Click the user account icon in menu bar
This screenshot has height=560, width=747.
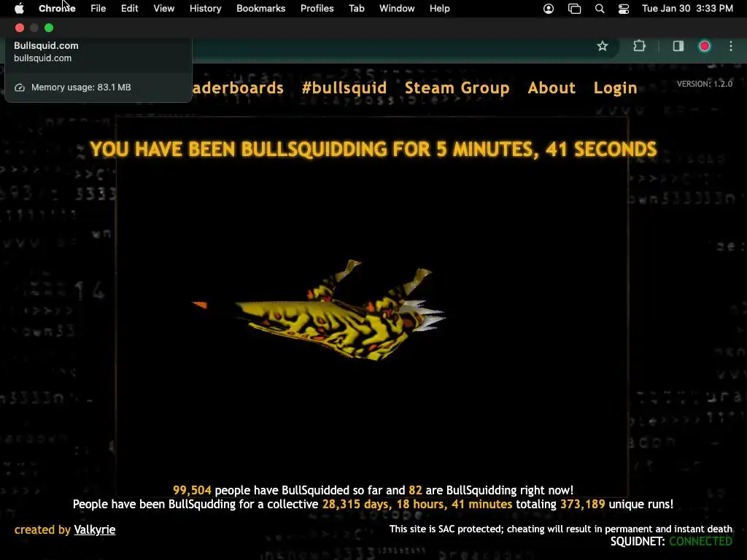pos(549,9)
